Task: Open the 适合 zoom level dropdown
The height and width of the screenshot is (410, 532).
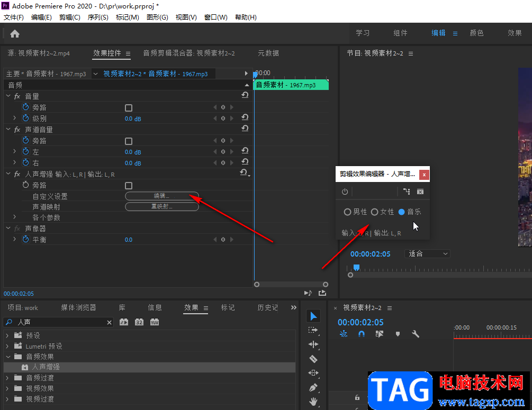Action: click(x=428, y=253)
